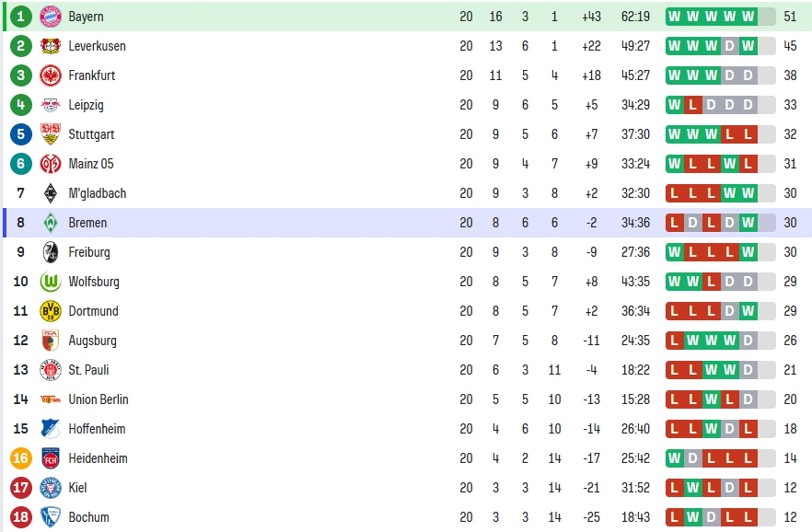Click Leipzig's red L form badge
This screenshot has height=532, width=812.
tap(692, 105)
